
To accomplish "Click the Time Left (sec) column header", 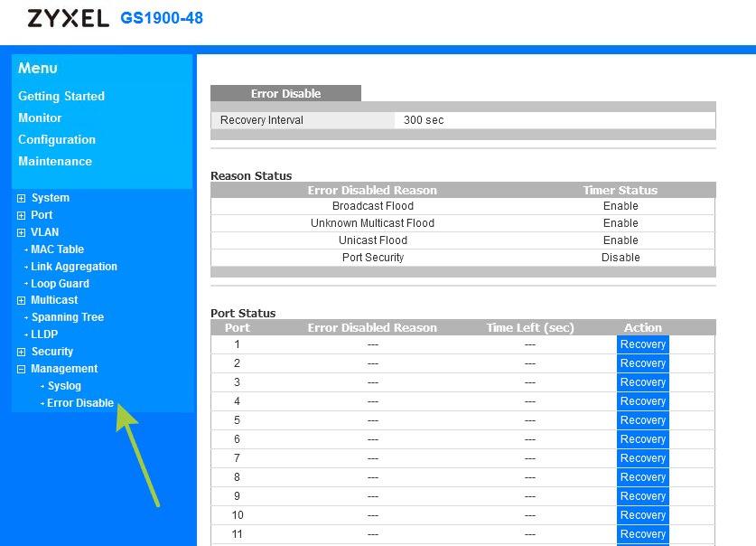I will [530, 327].
